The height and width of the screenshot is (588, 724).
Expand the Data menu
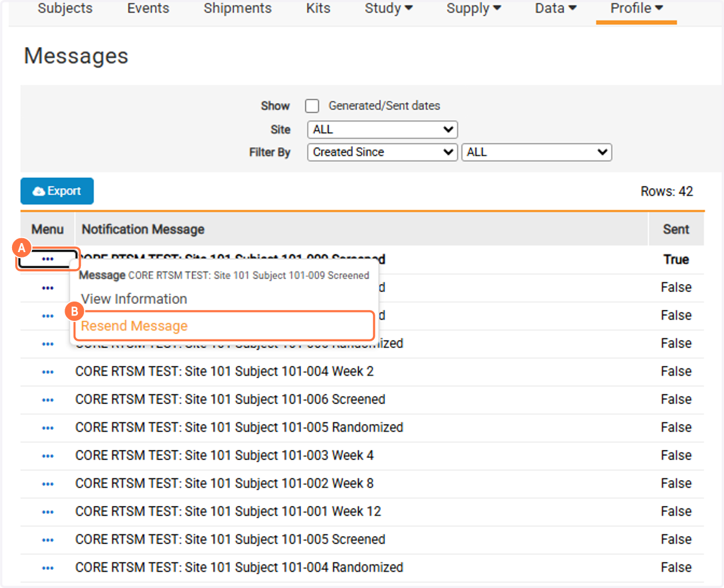click(556, 8)
